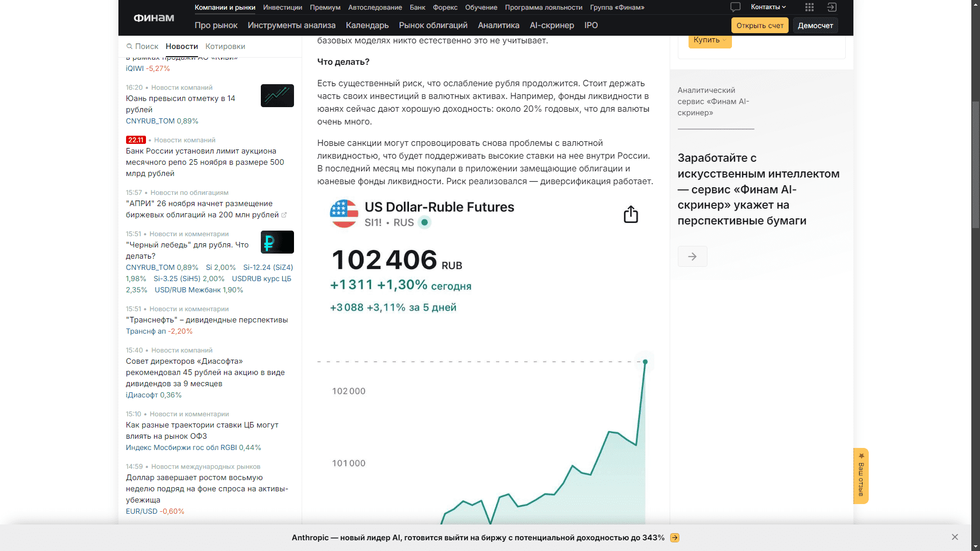The width and height of the screenshot is (980, 551).
Task: Click the Finam logo
Action: (x=154, y=18)
